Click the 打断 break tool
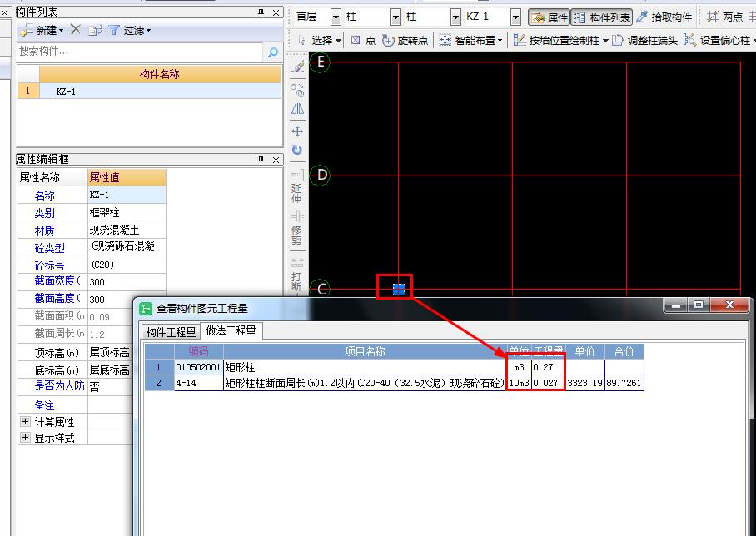Screen dimensions: 756x536 coord(297,275)
